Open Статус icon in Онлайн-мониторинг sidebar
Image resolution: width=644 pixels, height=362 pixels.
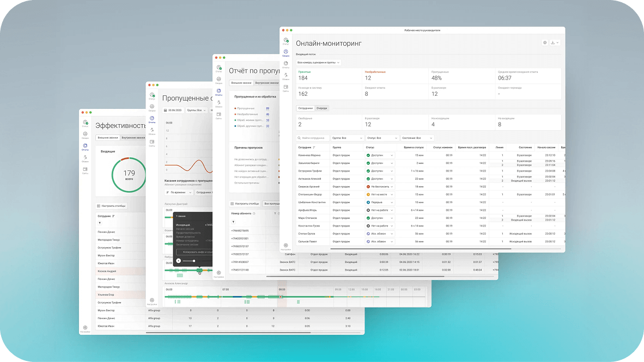click(x=286, y=40)
